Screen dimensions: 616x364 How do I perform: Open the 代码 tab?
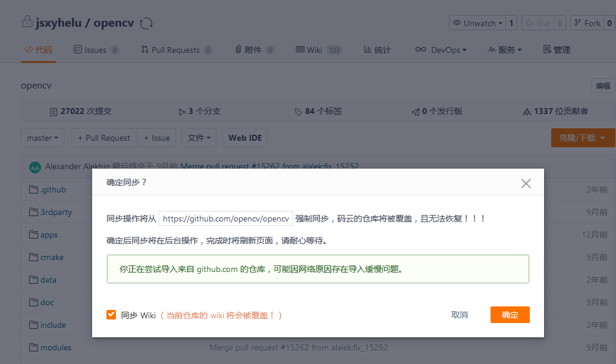click(38, 50)
